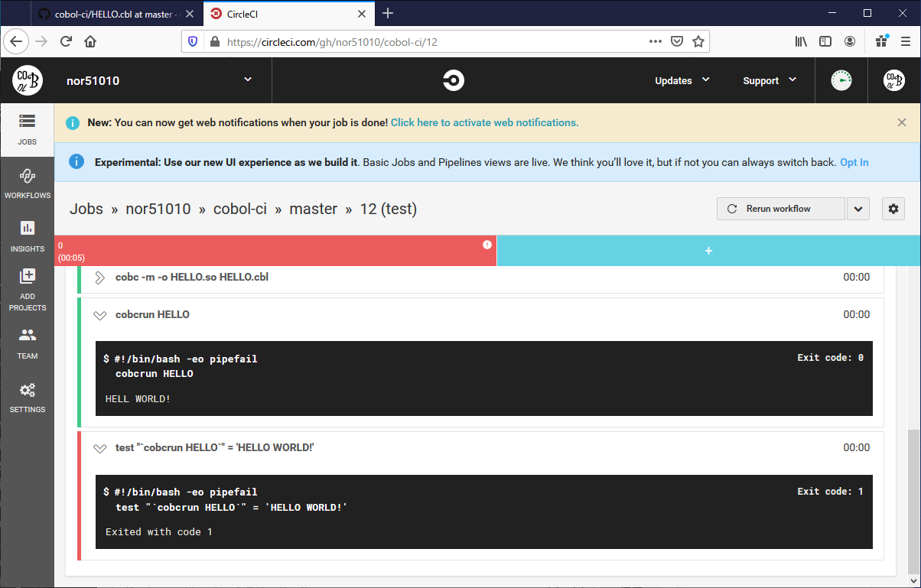Image resolution: width=921 pixels, height=588 pixels.
Task: Bookmark this page with star
Action: 698,42
